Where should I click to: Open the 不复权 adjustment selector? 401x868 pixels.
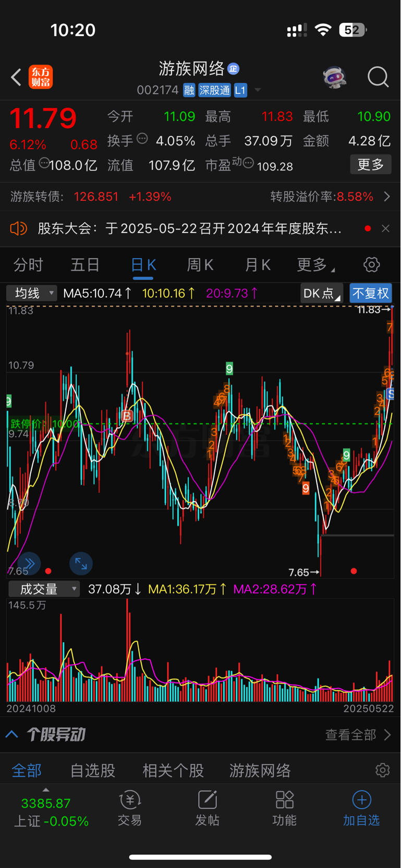point(371,293)
